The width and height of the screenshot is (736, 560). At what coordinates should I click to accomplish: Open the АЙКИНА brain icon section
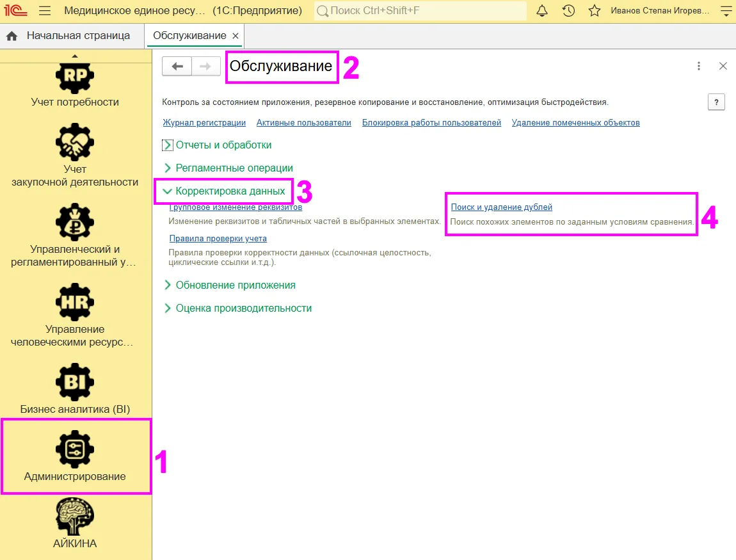click(x=75, y=516)
